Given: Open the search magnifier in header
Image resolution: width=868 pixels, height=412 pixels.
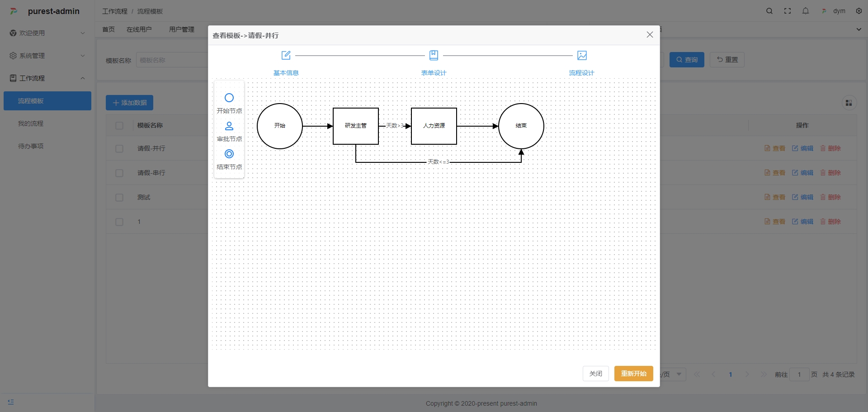Looking at the screenshot, I should coord(769,11).
